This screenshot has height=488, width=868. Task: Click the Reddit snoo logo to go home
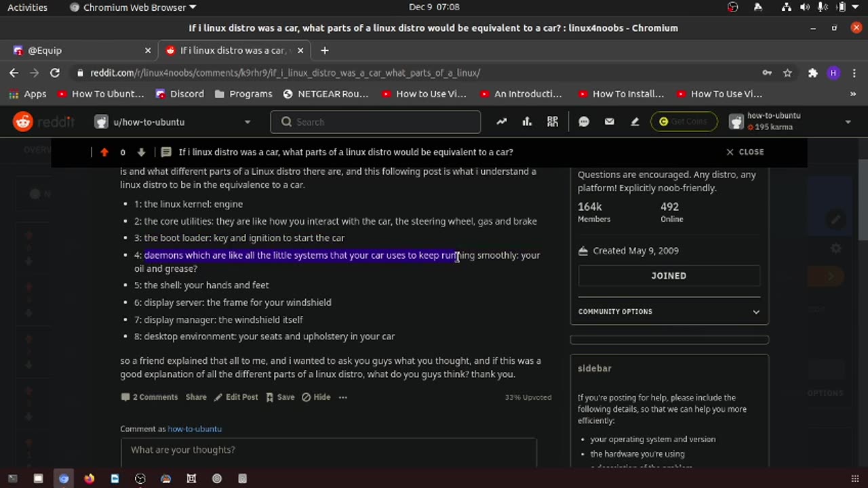click(x=23, y=121)
